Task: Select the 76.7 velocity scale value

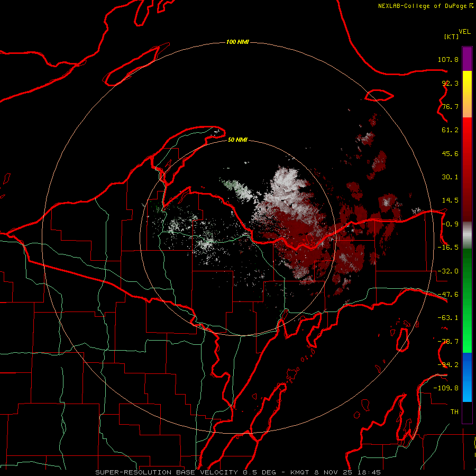Action: [450, 106]
